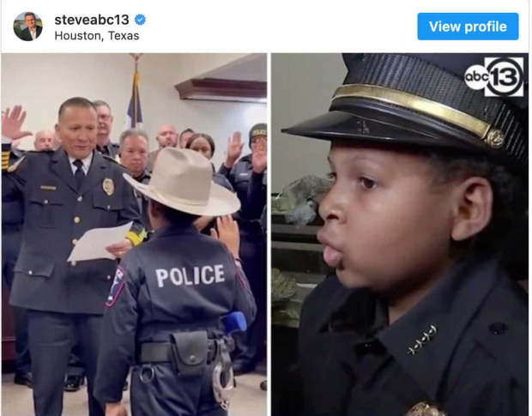The height and width of the screenshot is (416, 532).
Task: Click the blue holster on duty belt
Action: (x=233, y=323)
